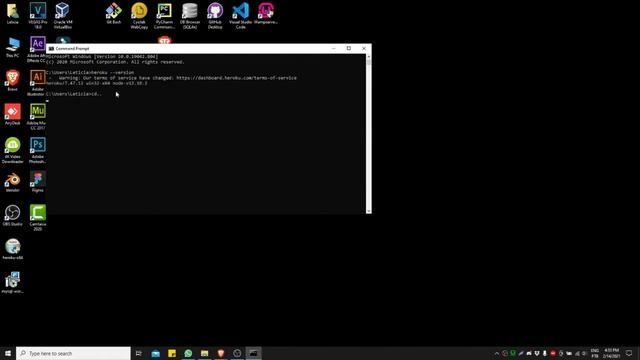Viewport: 640px width, 360px height.
Task: Open Oracle VM VirtualBox desktop shortcut
Action: point(63,16)
